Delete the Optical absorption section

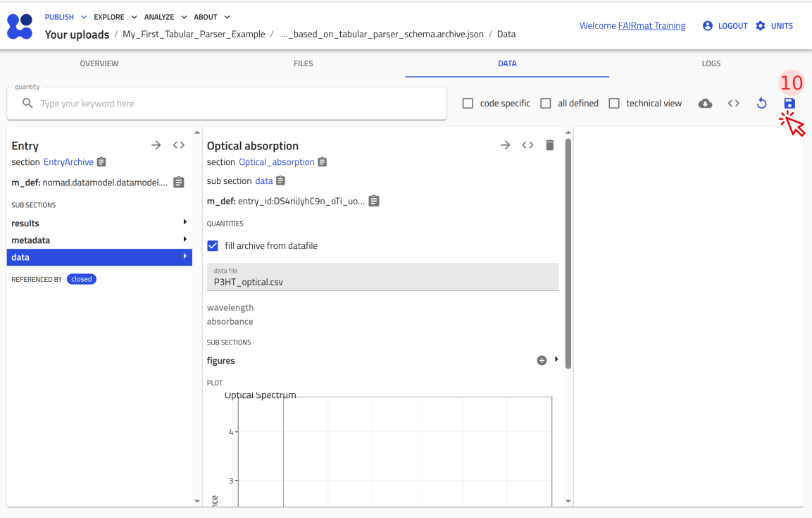point(550,145)
